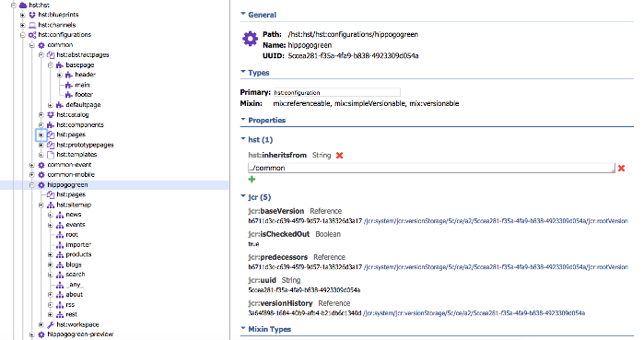Click the jcr:uuid string value
This screenshot has width=644, height=340.
tap(304, 290)
